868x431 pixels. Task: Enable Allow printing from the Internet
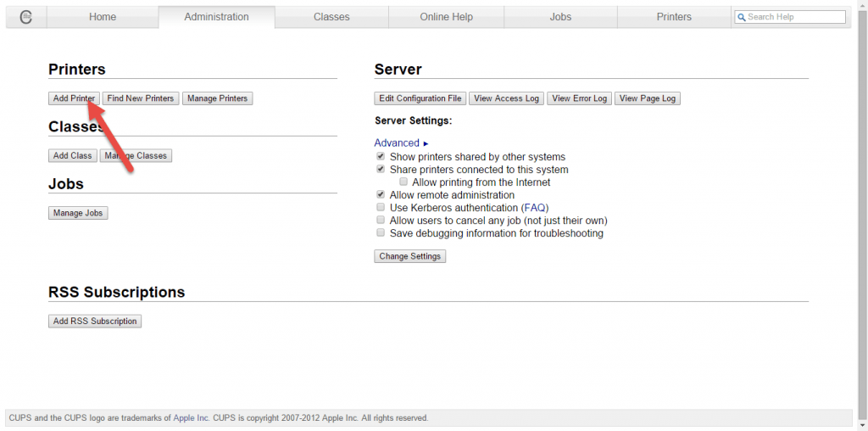click(x=403, y=182)
